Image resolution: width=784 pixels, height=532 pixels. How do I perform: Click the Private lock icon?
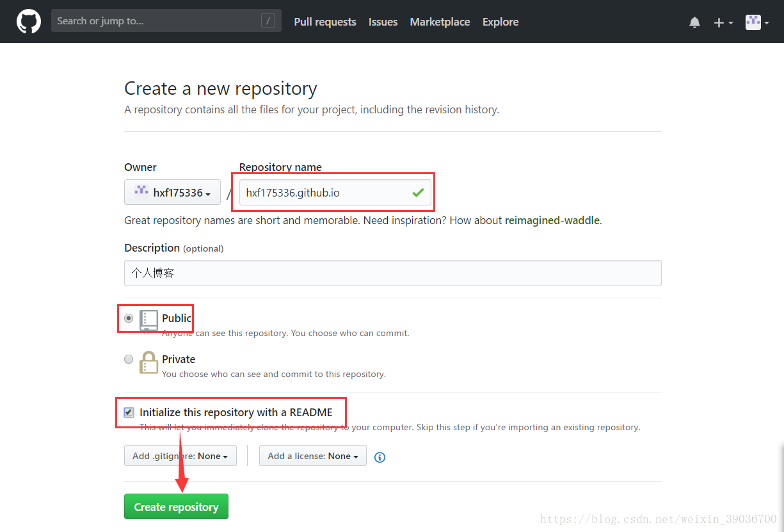tap(148, 362)
